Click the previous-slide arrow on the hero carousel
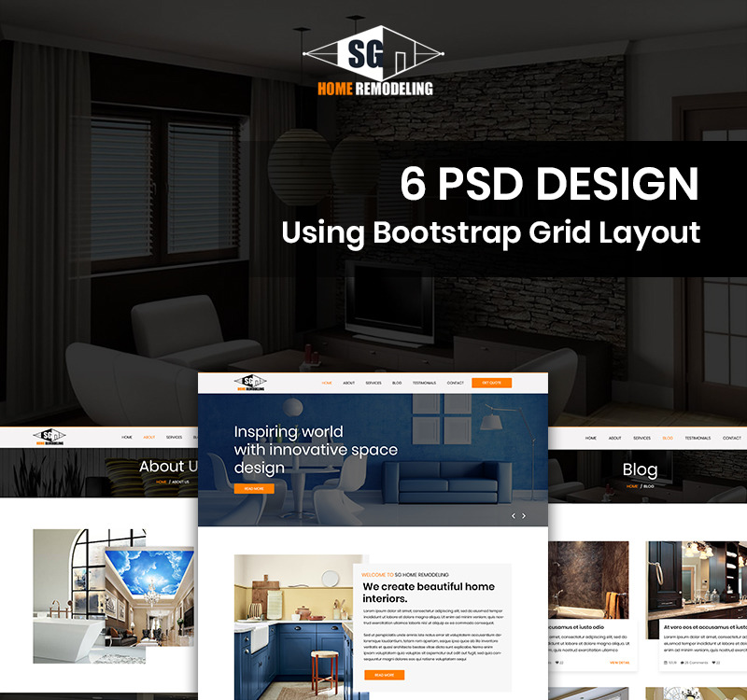This screenshot has width=747, height=700. coord(514,516)
